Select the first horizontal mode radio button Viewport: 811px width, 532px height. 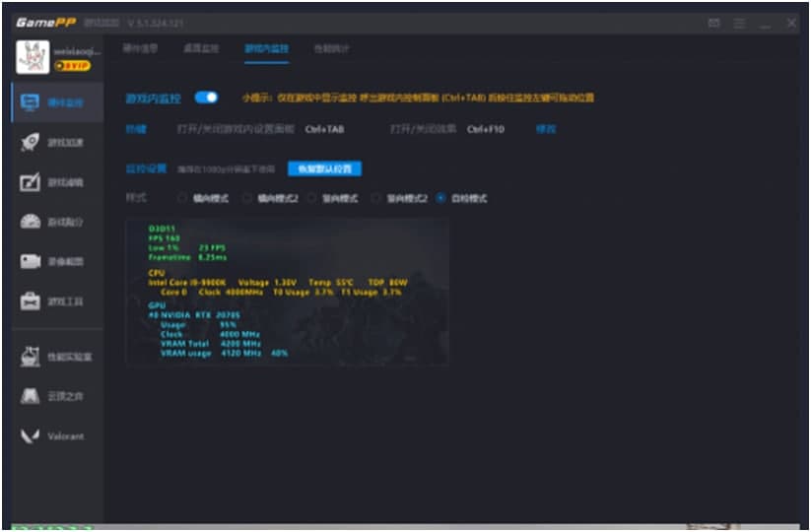(x=181, y=198)
